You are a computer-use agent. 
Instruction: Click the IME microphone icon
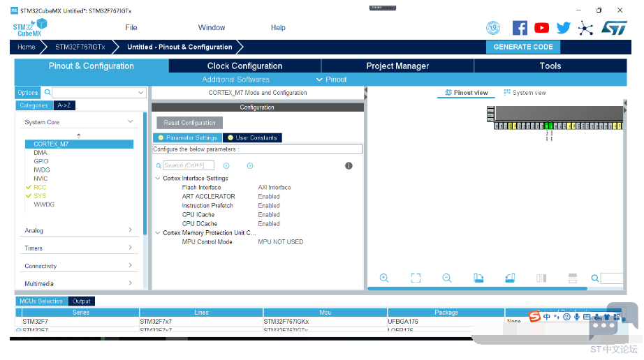tap(577, 317)
